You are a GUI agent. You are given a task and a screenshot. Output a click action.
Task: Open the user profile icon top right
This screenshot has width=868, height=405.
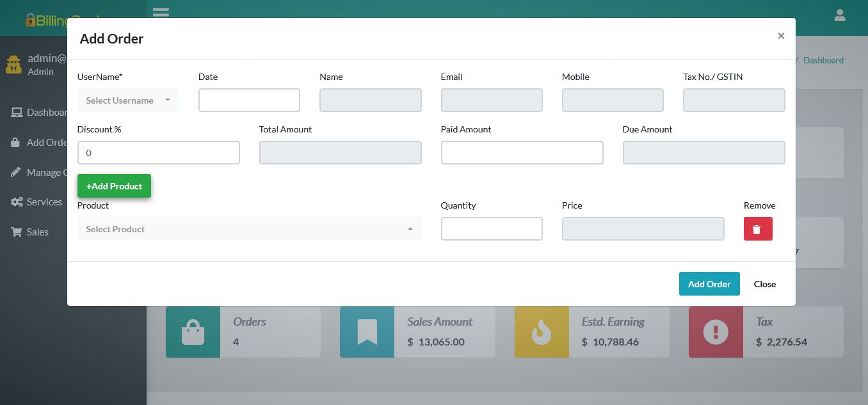(x=840, y=15)
